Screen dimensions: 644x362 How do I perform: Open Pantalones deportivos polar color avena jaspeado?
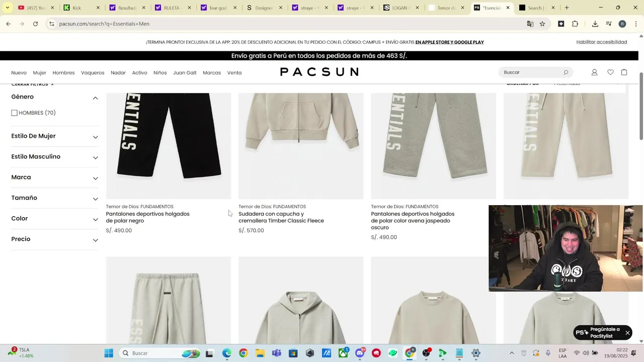pyautogui.click(x=413, y=221)
